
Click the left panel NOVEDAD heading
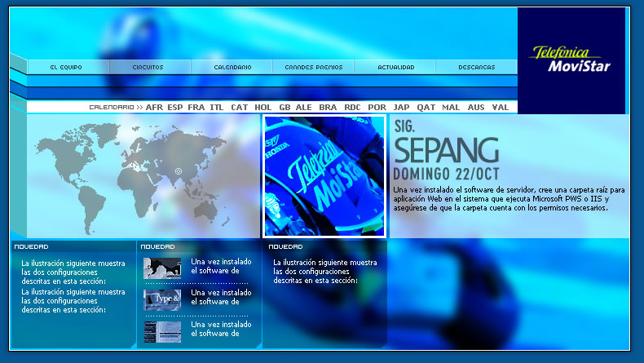pyautogui.click(x=31, y=246)
